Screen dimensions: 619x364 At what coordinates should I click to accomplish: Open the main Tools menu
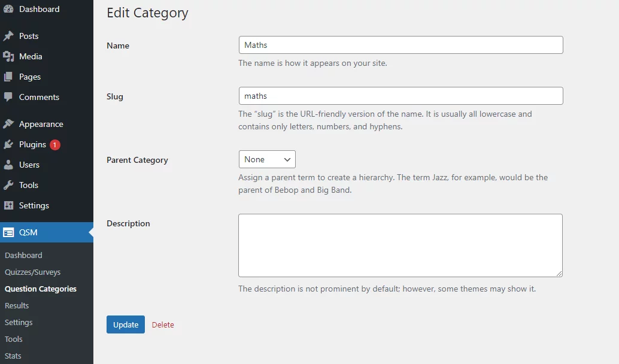(x=47, y=185)
